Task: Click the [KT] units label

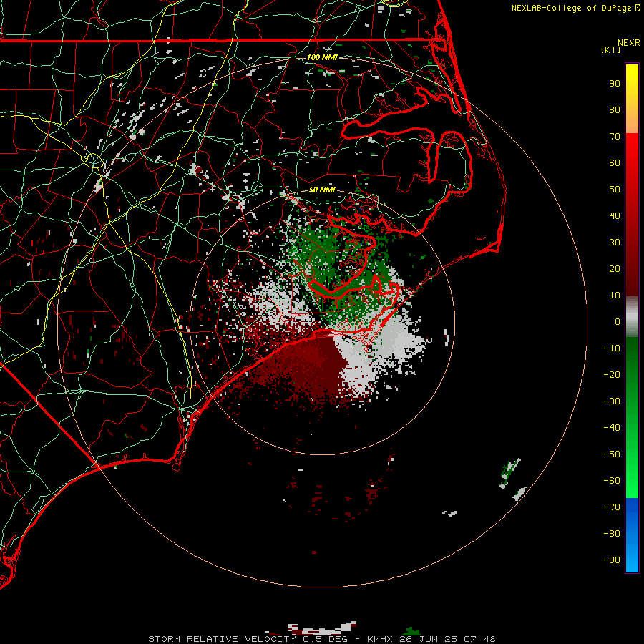Action: [610, 49]
